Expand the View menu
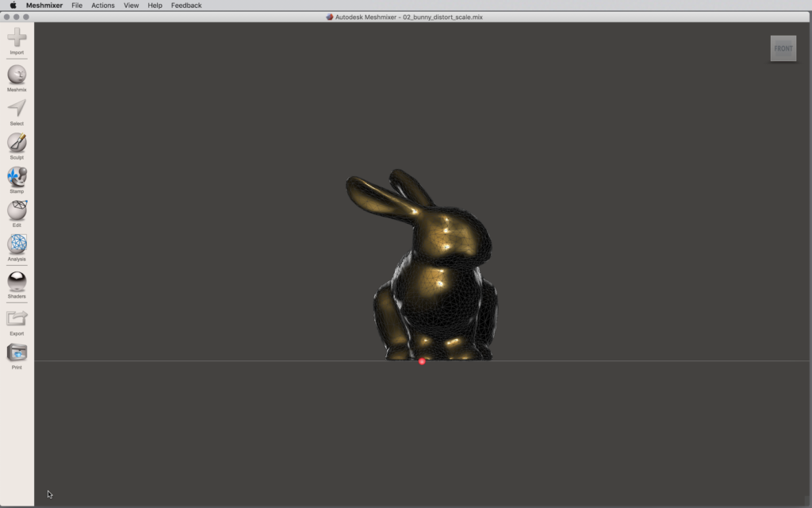 131,6
